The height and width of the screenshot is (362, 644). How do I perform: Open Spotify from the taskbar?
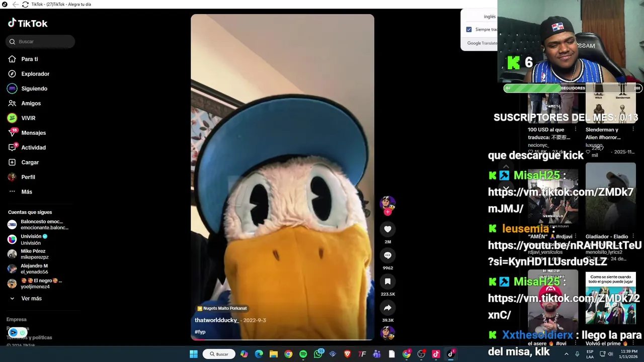click(303, 354)
